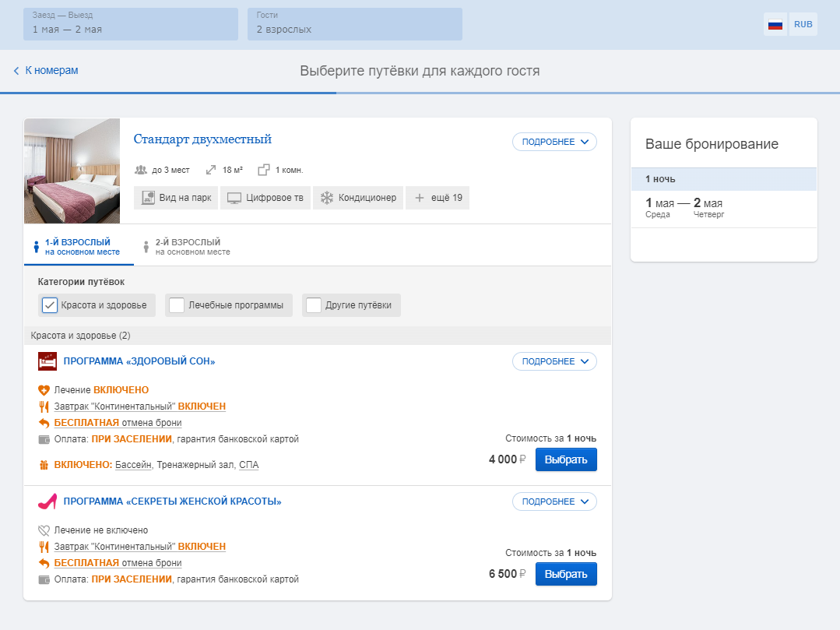Screen dimensions: 840x630
Task: Select the «1-й взрослый» guest tab
Action: [x=79, y=246]
